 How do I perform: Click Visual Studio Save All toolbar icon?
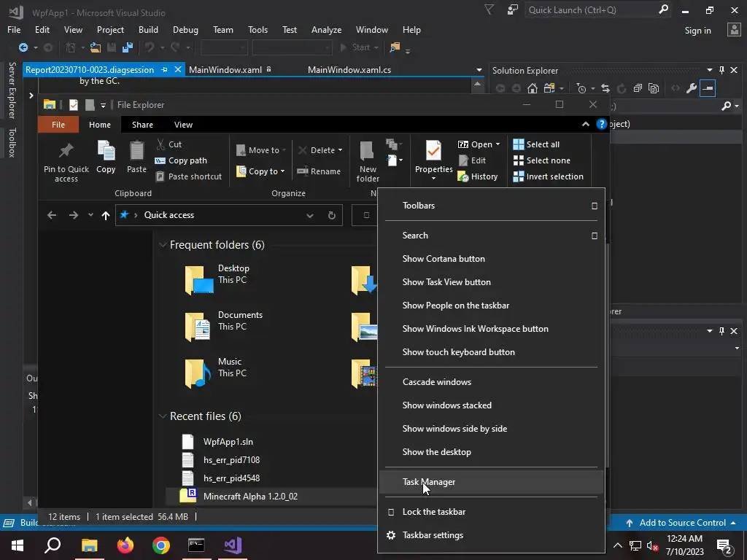click(128, 47)
